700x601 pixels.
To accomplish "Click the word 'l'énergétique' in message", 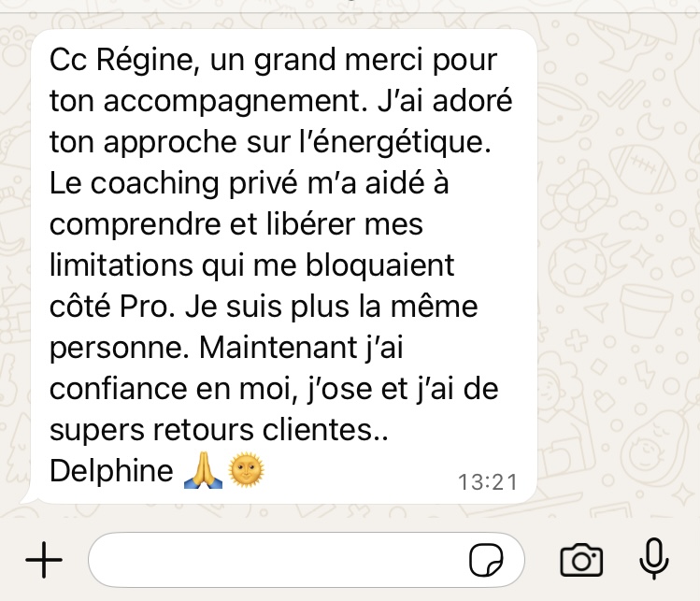I will 395,142.
